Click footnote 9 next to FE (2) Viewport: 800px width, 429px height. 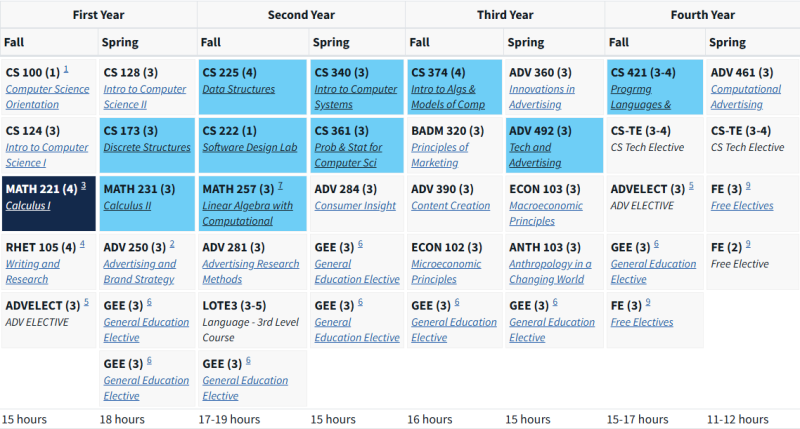[x=748, y=244]
